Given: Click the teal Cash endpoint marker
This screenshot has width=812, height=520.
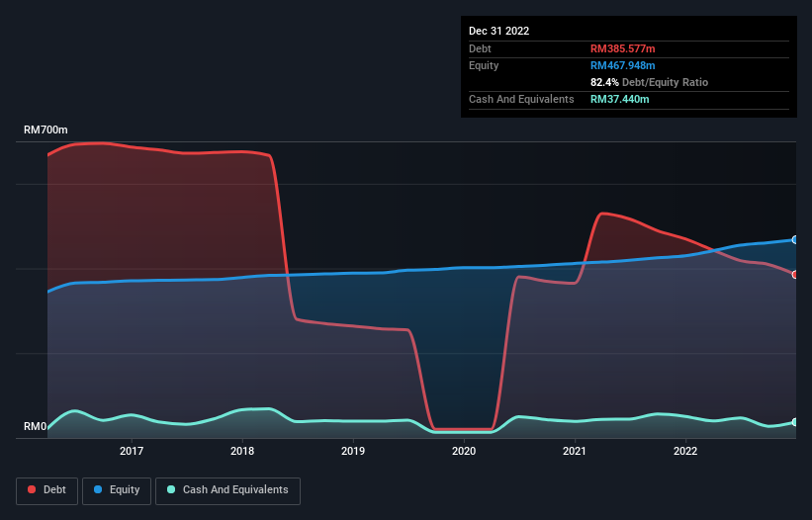Looking at the screenshot, I should [x=795, y=422].
